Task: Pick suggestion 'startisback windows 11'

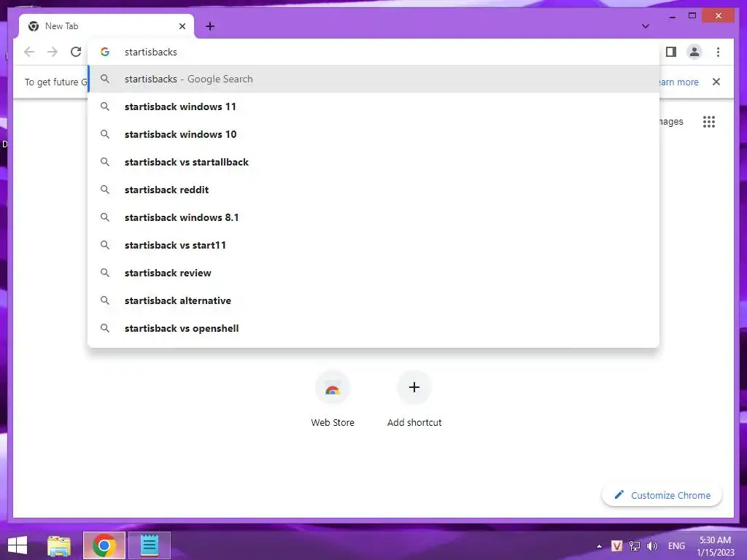Action: pos(374,106)
